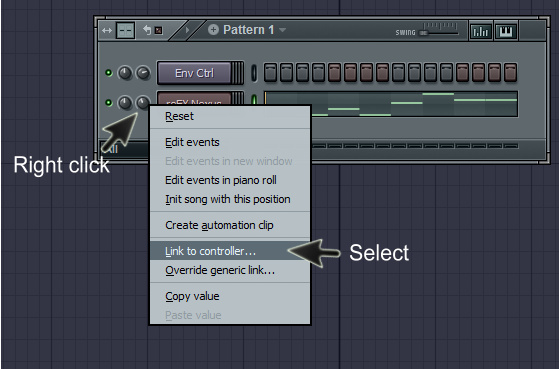The width and height of the screenshot is (559, 369).
Task: Toggle step 9 of the Env Ctrl row
Action: tap(399, 72)
